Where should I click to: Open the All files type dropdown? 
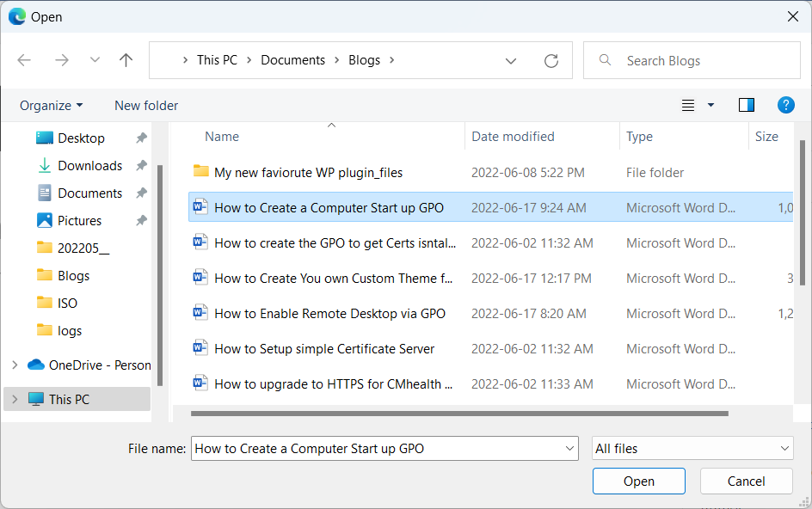click(692, 449)
